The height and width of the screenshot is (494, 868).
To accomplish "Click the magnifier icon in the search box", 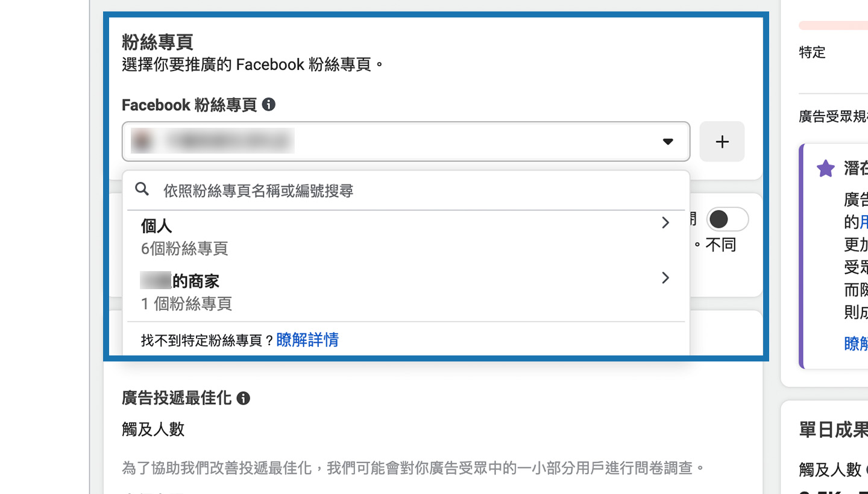I will pyautogui.click(x=142, y=190).
